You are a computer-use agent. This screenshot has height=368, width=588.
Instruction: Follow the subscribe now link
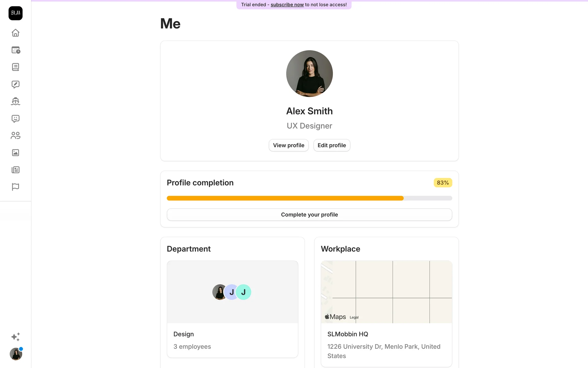pyautogui.click(x=287, y=5)
